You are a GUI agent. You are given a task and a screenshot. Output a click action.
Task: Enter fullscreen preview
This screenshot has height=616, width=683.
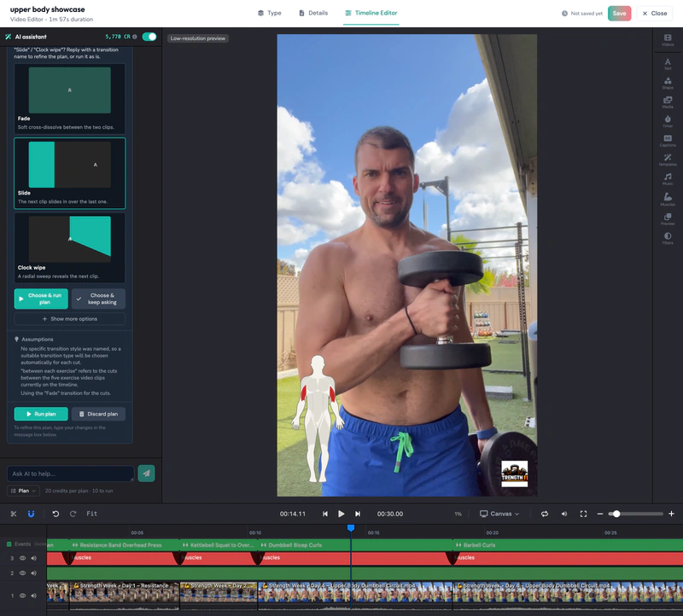(584, 514)
